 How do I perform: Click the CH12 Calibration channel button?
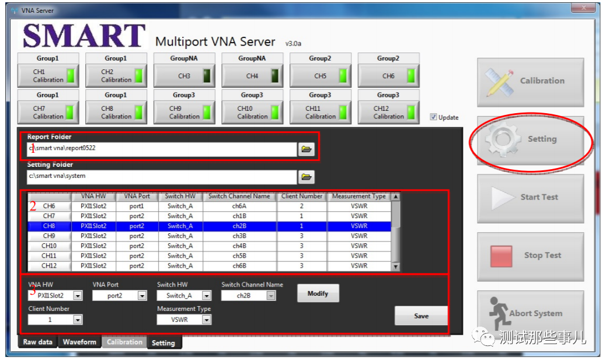tap(388, 113)
